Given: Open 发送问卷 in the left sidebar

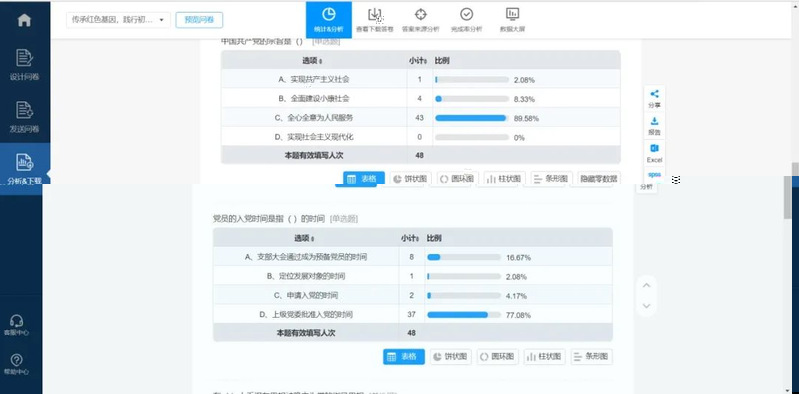Looking at the screenshot, I should [24, 117].
